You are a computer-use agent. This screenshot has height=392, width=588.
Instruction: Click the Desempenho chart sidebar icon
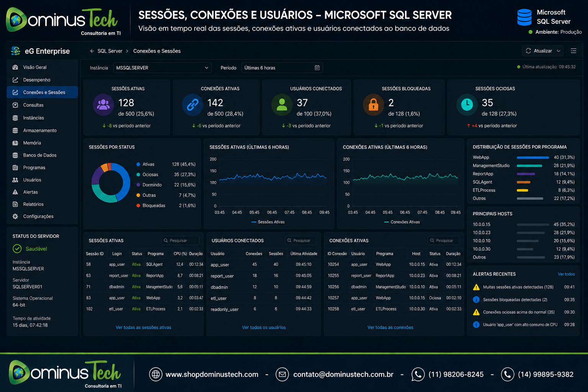15,80
